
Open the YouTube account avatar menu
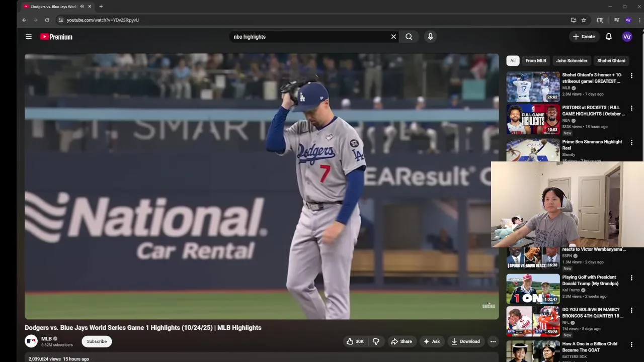tap(627, 37)
